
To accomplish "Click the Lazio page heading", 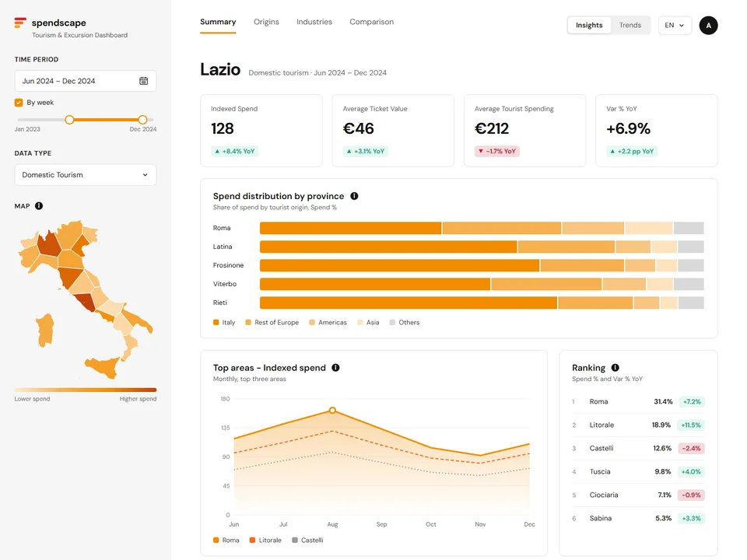I will tap(220, 69).
